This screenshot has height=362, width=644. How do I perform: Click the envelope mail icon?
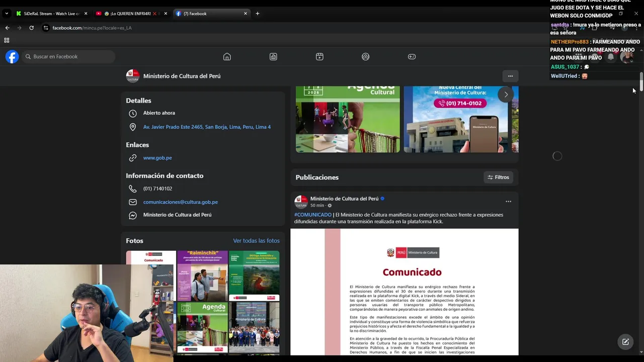click(x=133, y=202)
